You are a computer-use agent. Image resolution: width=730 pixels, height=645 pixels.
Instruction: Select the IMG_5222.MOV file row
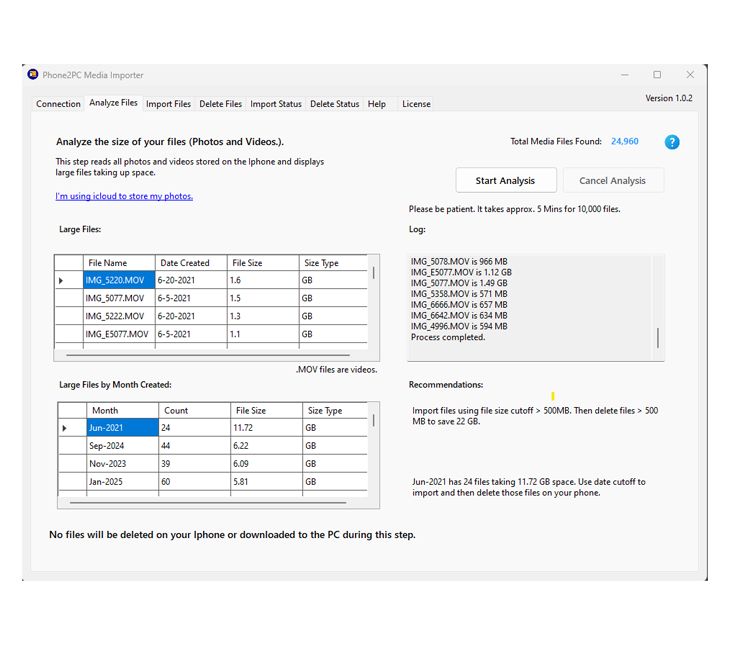pyautogui.click(x=211, y=316)
